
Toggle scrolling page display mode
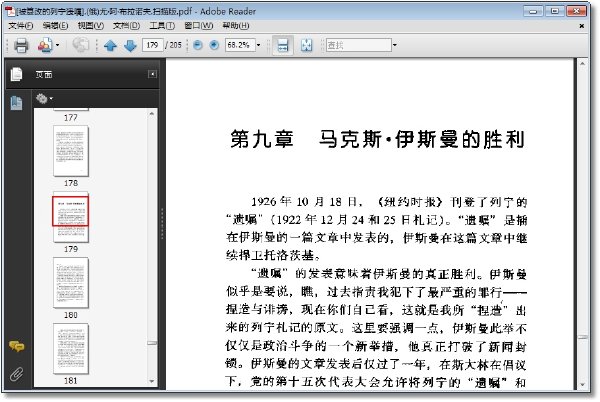point(283,45)
